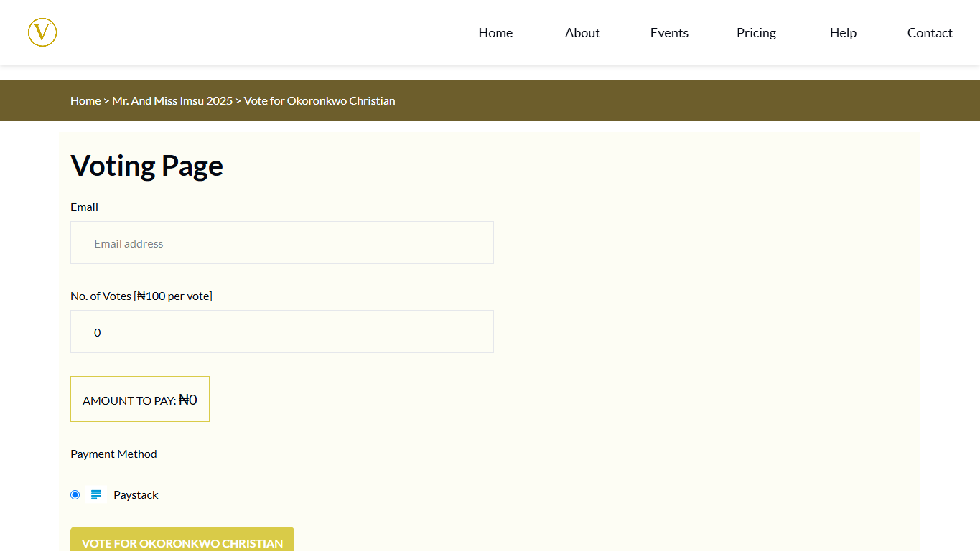Image resolution: width=980 pixels, height=559 pixels.
Task: Click Vote for Okoronkwo Christian breadcrumb
Action: (319, 100)
